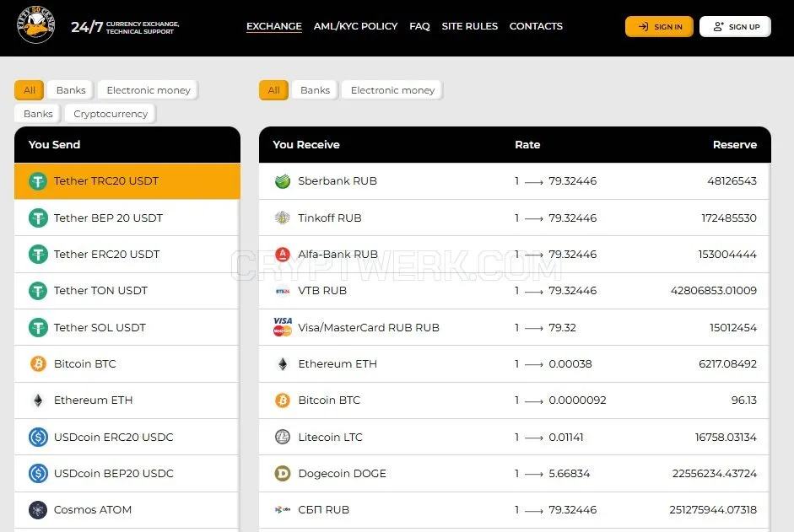The width and height of the screenshot is (794, 532).
Task: Click СБП RUB logo icon
Action: coord(283,510)
